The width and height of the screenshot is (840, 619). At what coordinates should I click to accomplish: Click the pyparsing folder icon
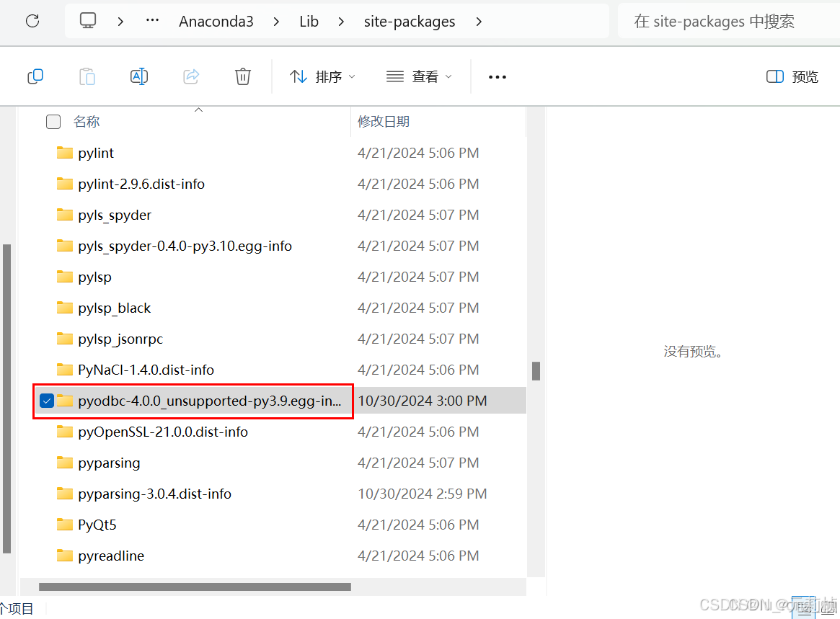pos(65,462)
